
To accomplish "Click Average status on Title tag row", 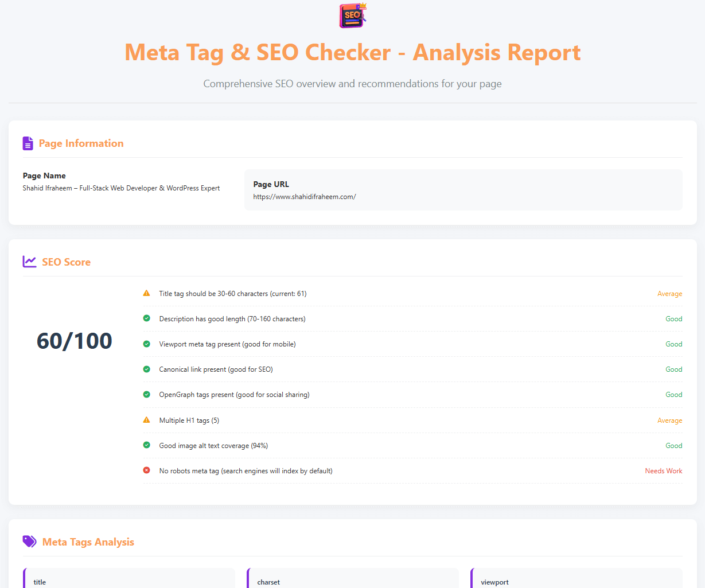I will (x=669, y=294).
